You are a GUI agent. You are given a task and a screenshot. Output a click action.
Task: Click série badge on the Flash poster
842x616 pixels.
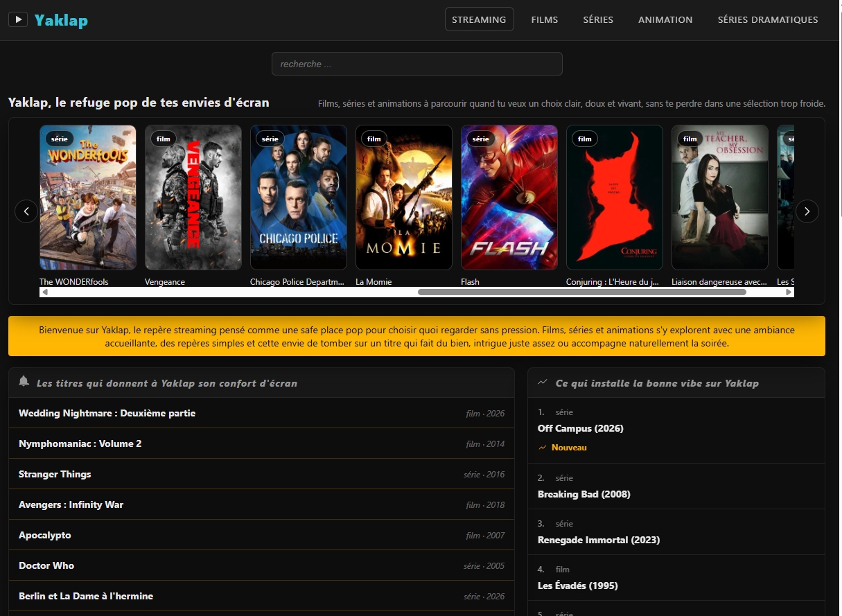(481, 139)
